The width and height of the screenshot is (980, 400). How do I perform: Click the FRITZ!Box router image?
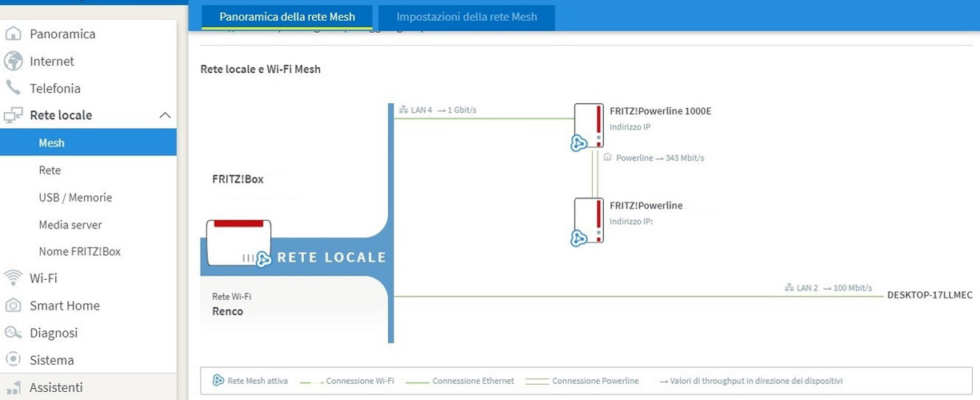pyautogui.click(x=238, y=242)
